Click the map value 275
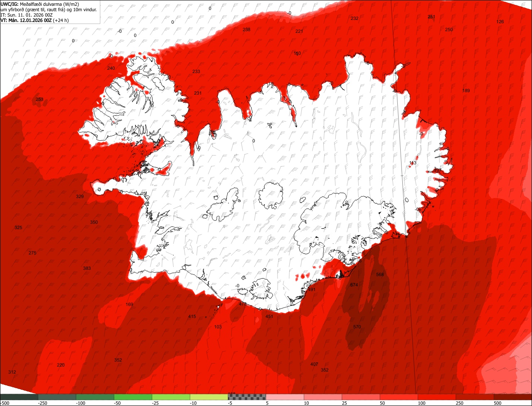Screen dimensions: 532x406 [32, 253]
